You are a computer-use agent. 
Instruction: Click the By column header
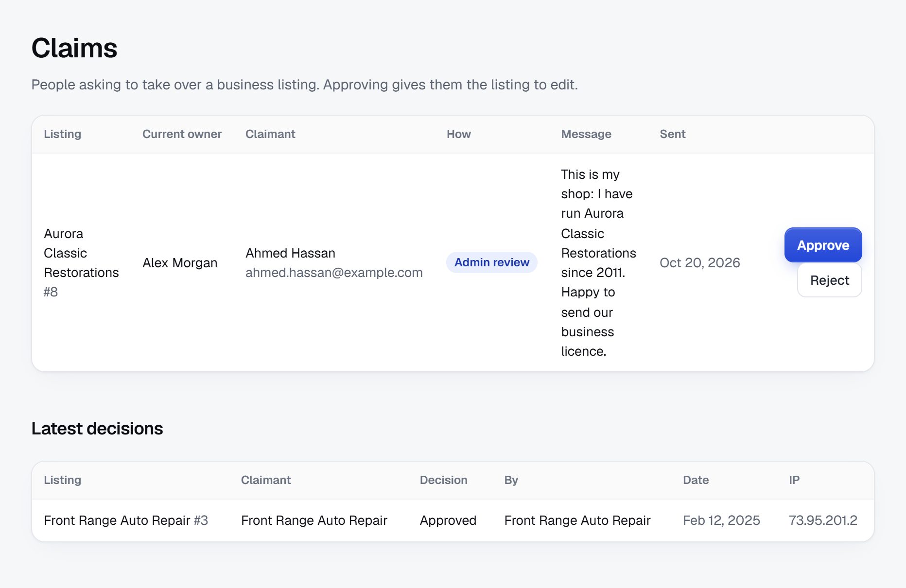click(x=511, y=480)
